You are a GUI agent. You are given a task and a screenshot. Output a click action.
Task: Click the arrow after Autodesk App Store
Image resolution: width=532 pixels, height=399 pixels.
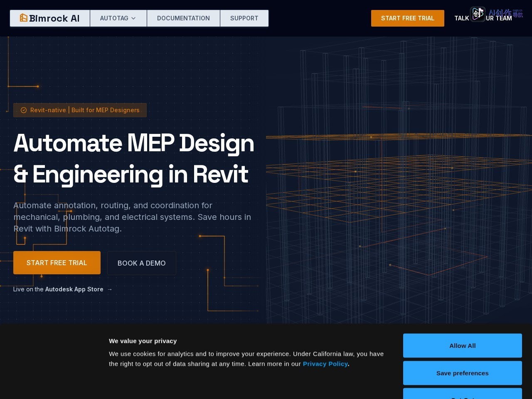tap(110, 289)
